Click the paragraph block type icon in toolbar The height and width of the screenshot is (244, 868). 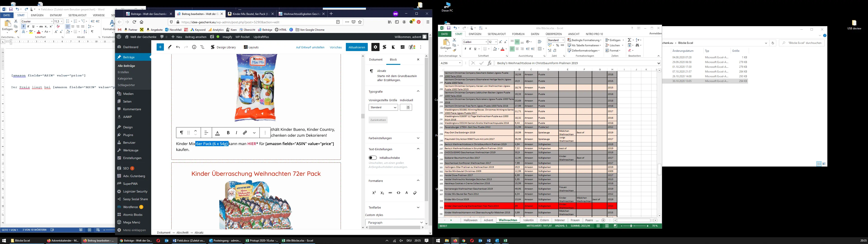pos(181,133)
